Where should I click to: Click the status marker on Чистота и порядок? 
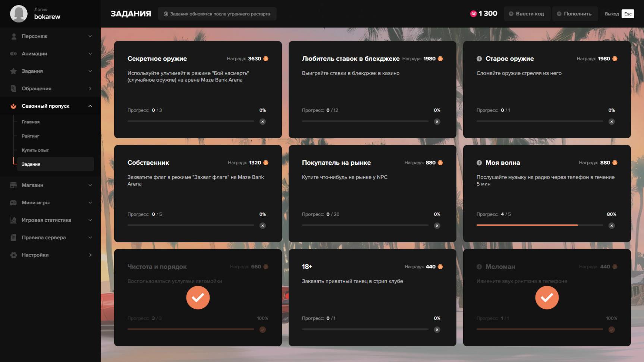(263, 330)
